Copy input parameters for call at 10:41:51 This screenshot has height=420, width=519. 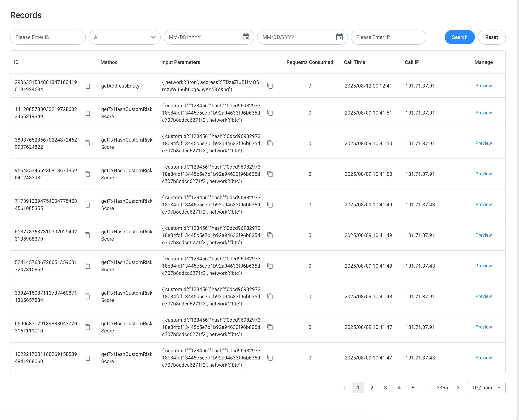coord(270,113)
